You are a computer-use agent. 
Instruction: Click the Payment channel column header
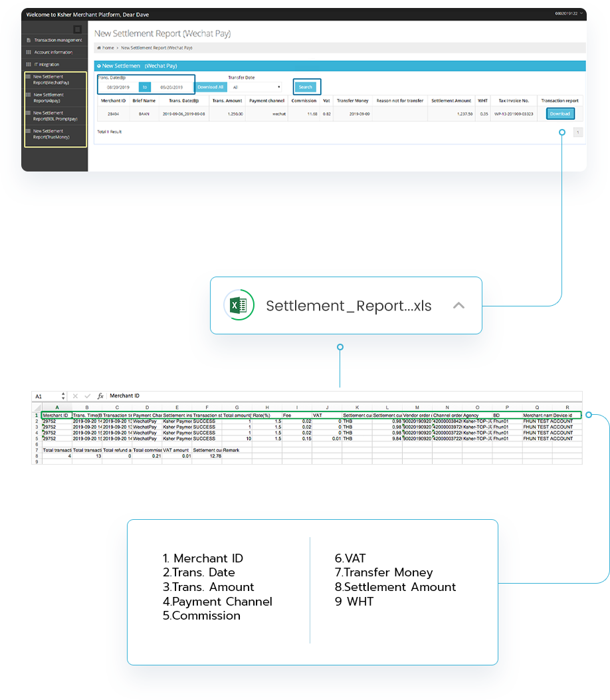tap(267, 101)
